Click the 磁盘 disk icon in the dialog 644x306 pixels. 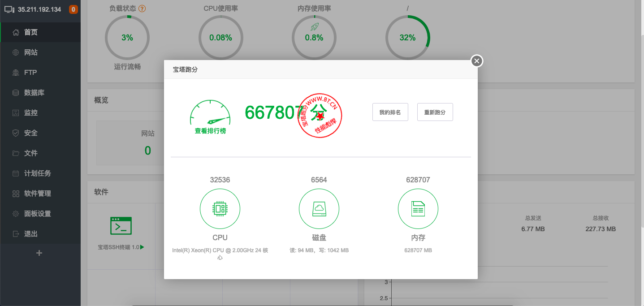319,209
